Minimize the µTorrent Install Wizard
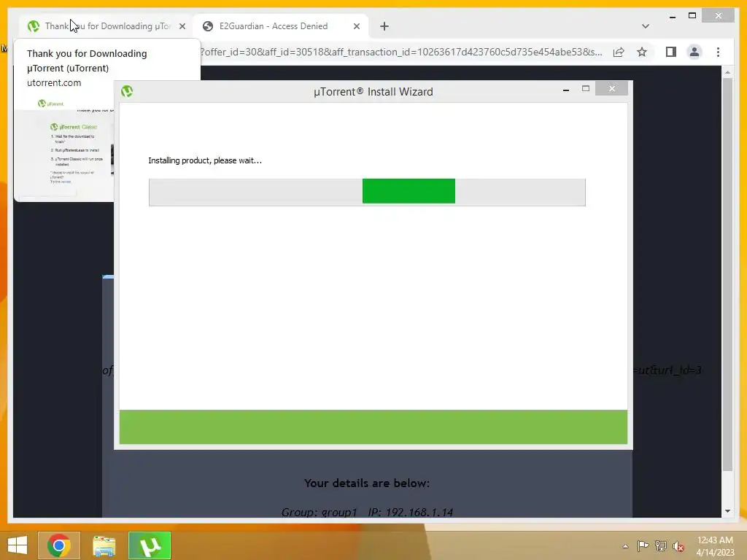Viewport: 747px width, 560px height. [566, 89]
